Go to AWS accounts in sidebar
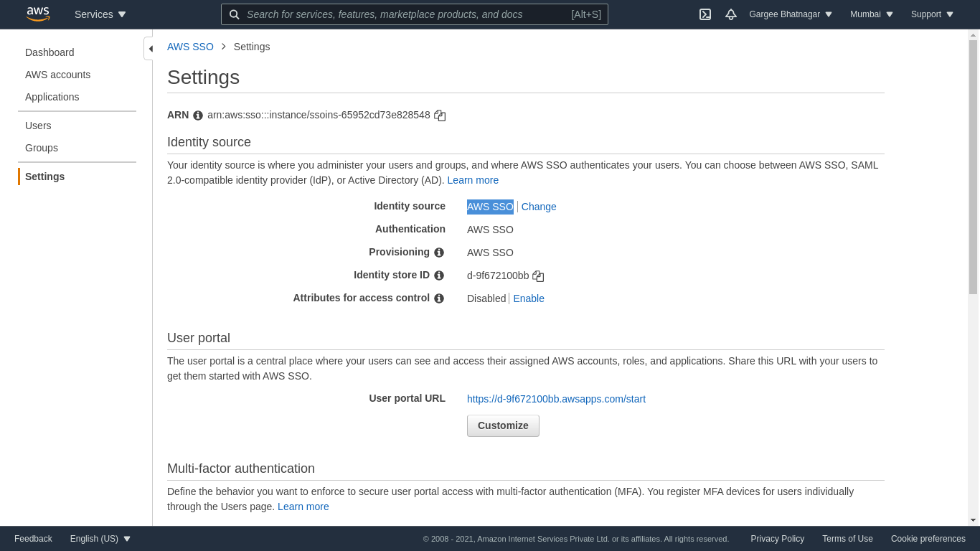The height and width of the screenshot is (551, 980). (x=58, y=75)
